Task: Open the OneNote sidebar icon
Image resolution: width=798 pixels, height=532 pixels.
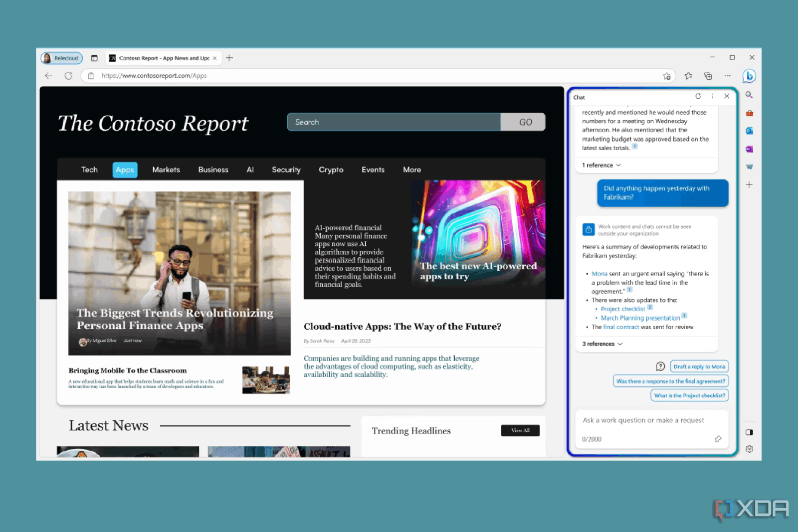Action: click(x=749, y=149)
